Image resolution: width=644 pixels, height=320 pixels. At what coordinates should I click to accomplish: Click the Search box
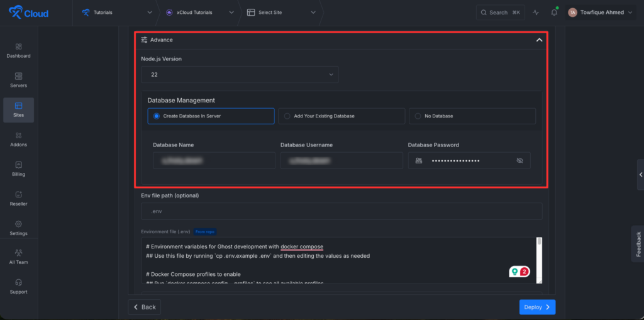point(500,13)
